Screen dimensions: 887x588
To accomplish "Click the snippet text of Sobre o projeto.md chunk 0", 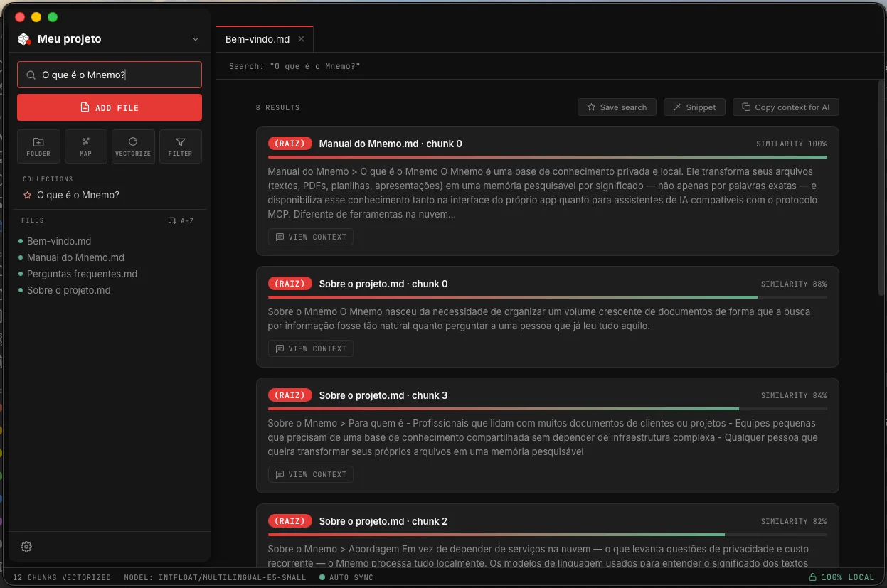I will 538,319.
